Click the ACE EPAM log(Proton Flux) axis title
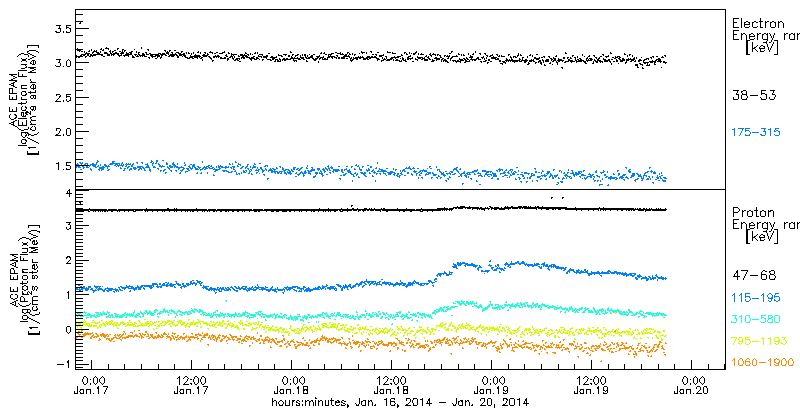800x410 pixels. tap(23, 279)
